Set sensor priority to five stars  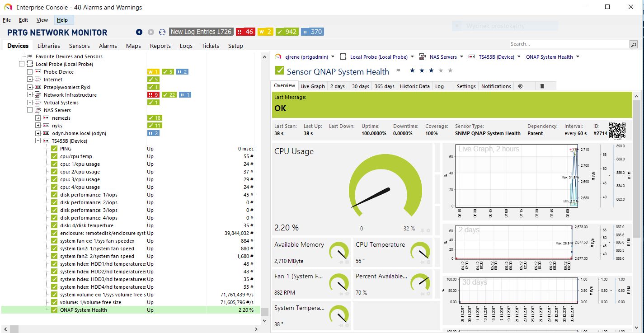[x=450, y=70]
